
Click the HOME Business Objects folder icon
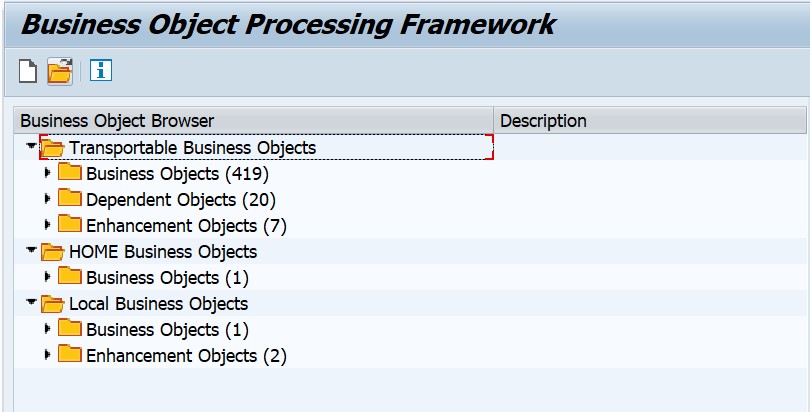click(52, 252)
